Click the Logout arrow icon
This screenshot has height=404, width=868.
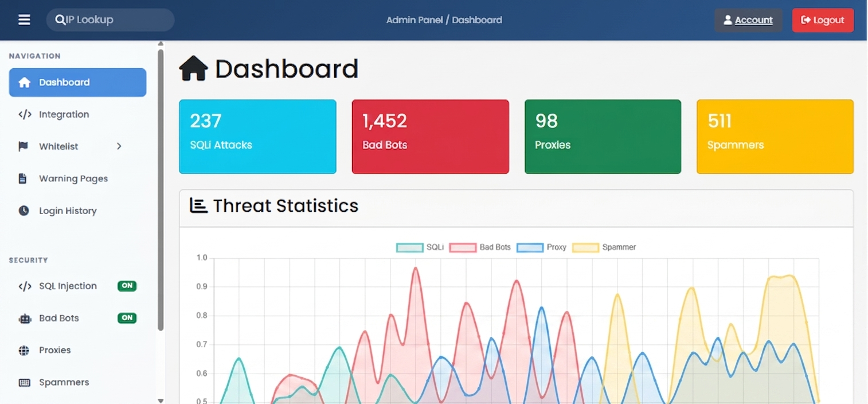coord(806,20)
